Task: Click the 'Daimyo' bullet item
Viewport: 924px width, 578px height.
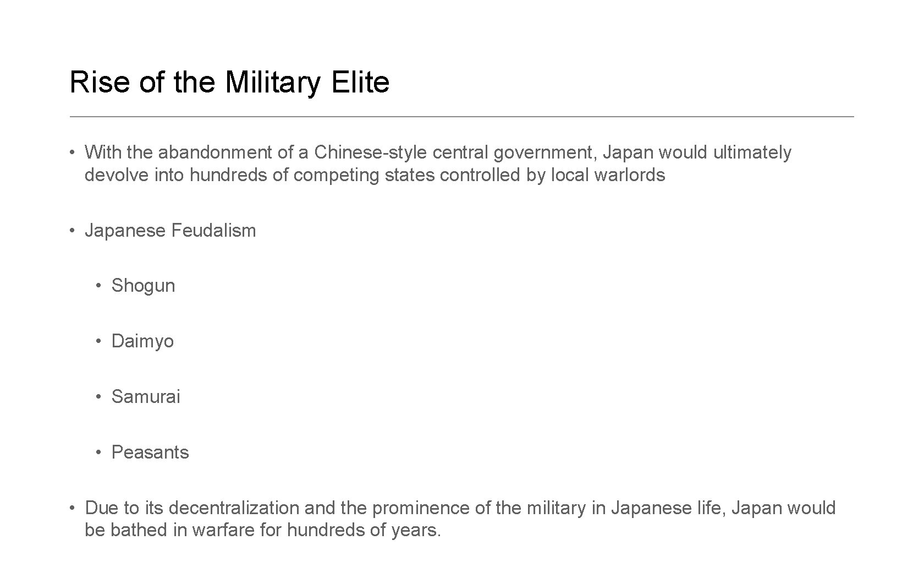Action: click(x=142, y=341)
